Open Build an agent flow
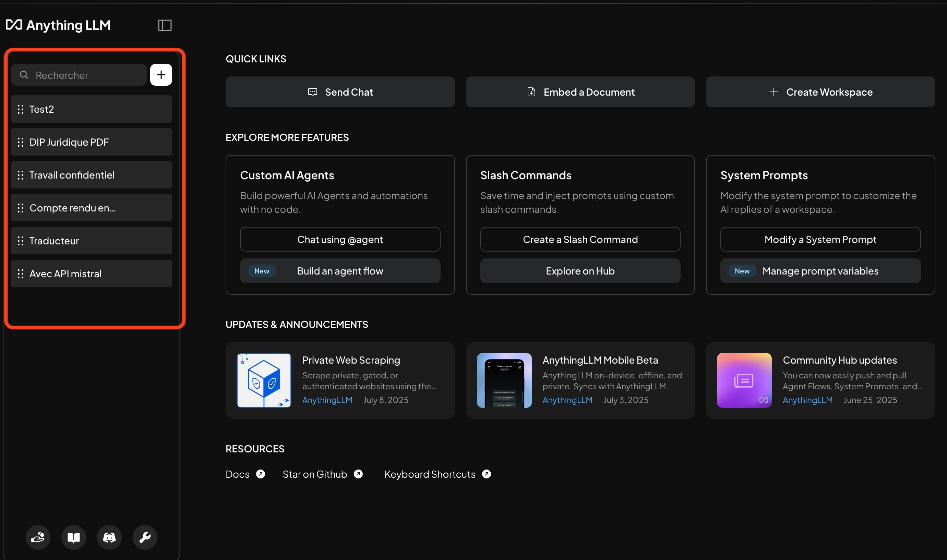Image resolution: width=947 pixels, height=560 pixels. tap(340, 270)
